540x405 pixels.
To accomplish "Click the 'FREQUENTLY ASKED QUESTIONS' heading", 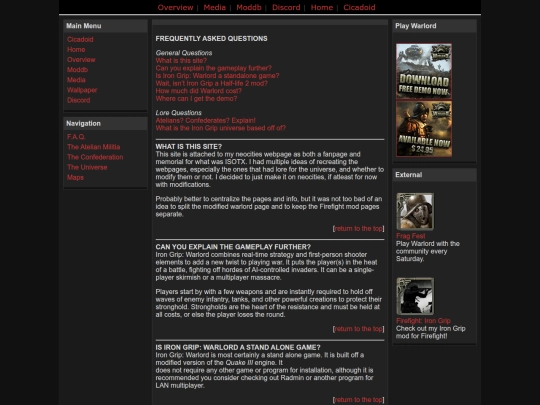I will coord(211,39).
